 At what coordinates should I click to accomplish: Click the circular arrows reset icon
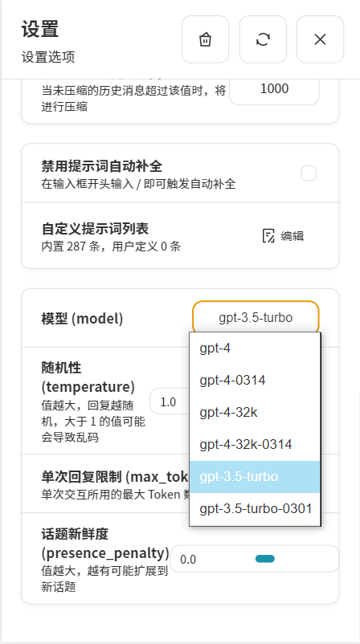coord(263,39)
